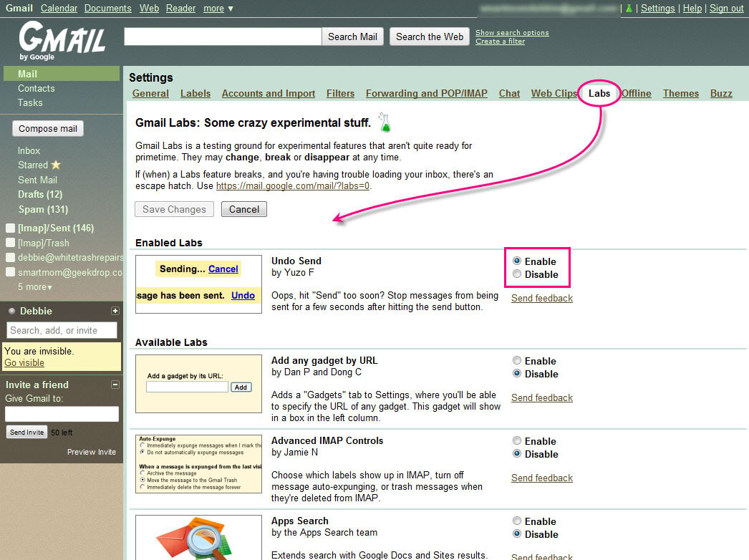The width and height of the screenshot is (749, 560).
Task: Collapse the Invite a friend box
Action: coord(115,385)
